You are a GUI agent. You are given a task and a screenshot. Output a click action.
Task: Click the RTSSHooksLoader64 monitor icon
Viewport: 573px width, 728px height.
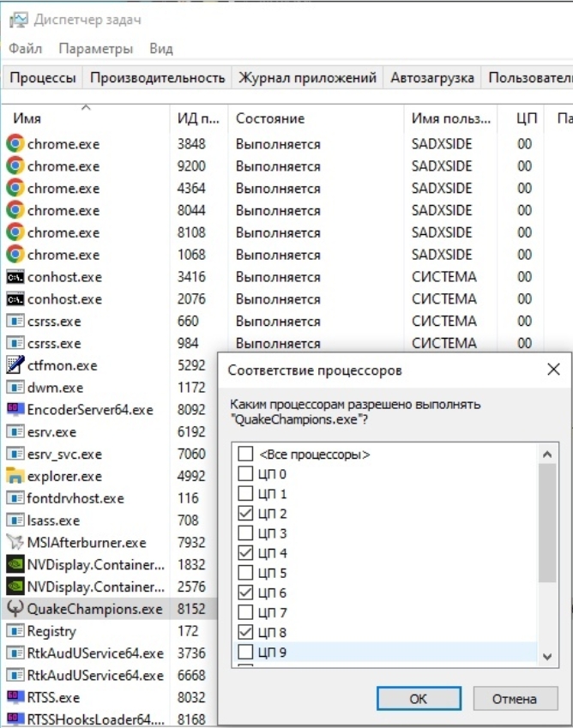(x=15, y=719)
